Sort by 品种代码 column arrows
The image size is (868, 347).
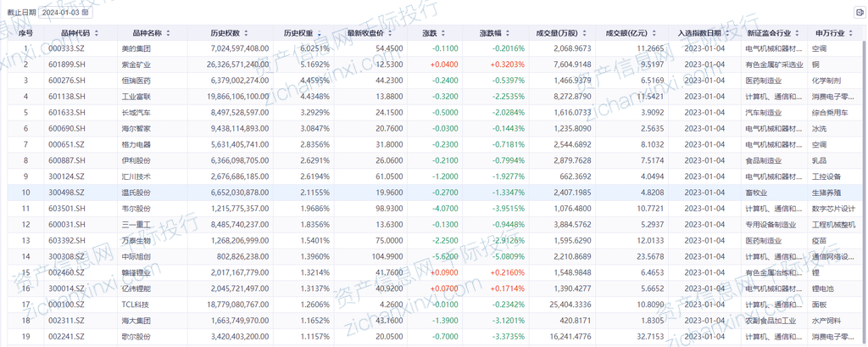97,33
